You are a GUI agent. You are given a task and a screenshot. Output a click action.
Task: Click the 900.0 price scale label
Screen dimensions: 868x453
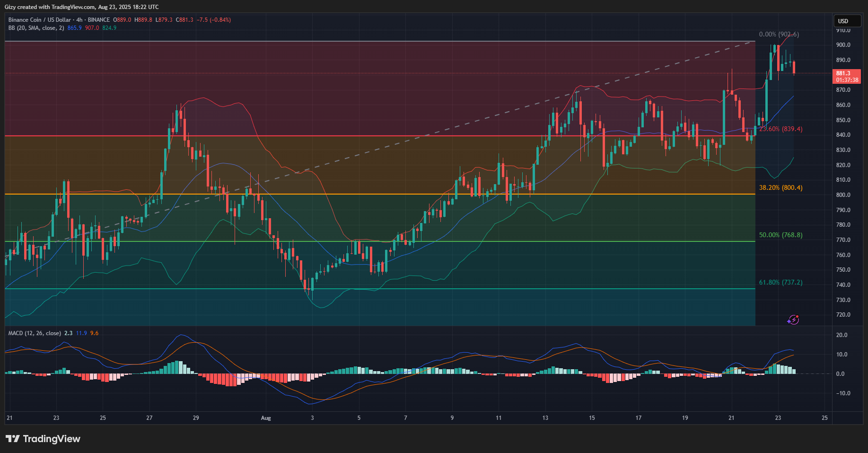843,45
